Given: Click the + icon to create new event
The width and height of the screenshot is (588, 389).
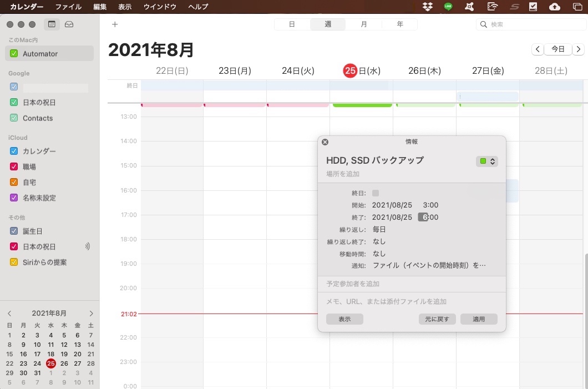Looking at the screenshot, I should coord(115,24).
